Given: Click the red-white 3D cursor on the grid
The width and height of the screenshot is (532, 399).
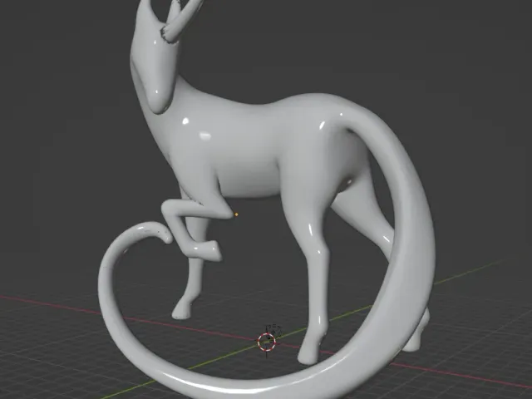Looking at the screenshot, I should pyautogui.click(x=266, y=342).
